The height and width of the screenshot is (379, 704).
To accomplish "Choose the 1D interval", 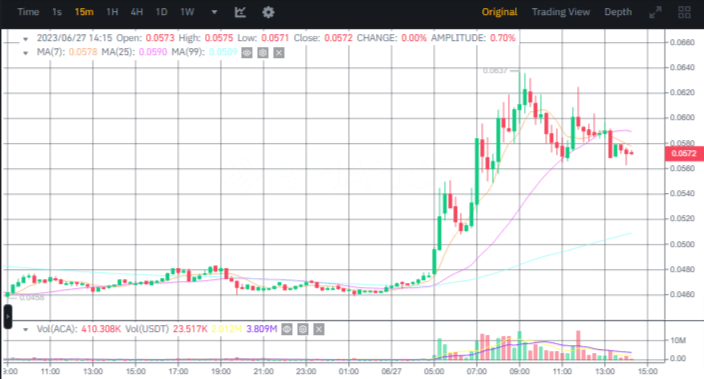I will click(161, 12).
